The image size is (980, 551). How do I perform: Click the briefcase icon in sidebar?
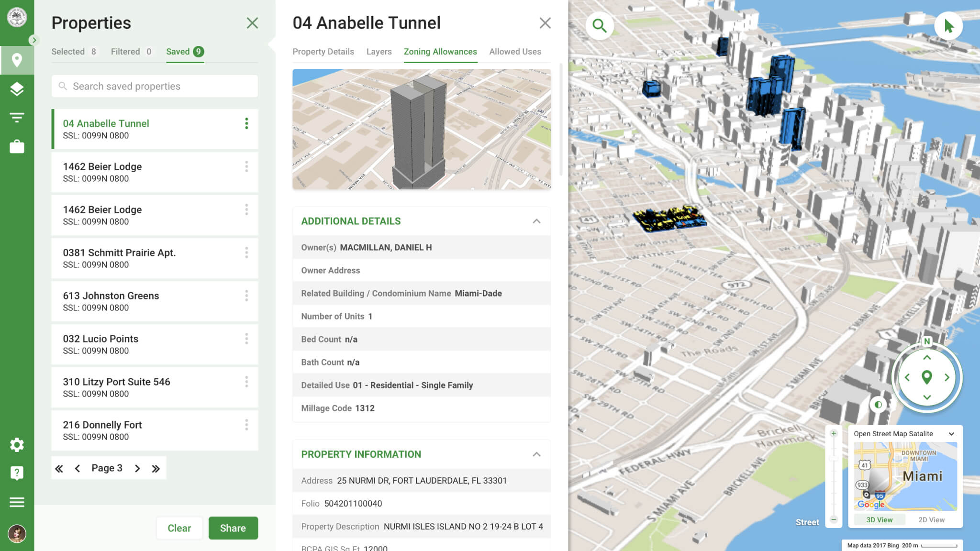pyautogui.click(x=17, y=146)
